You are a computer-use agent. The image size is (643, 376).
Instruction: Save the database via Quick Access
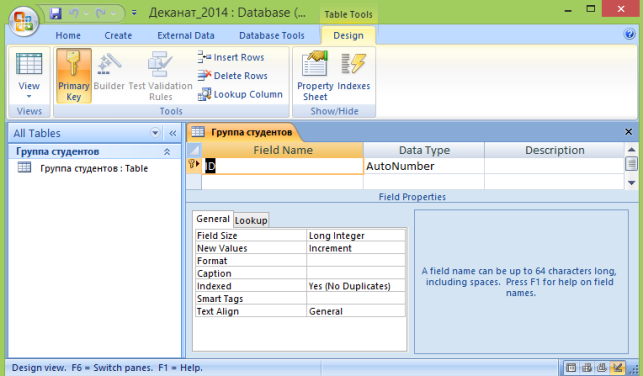(55, 13)
